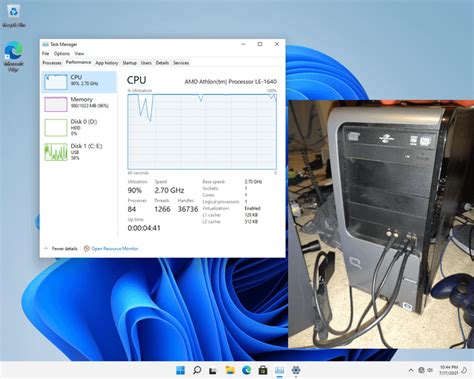Open the View menu in Task Manager
474x379 pixels.
tap(79, 53)
